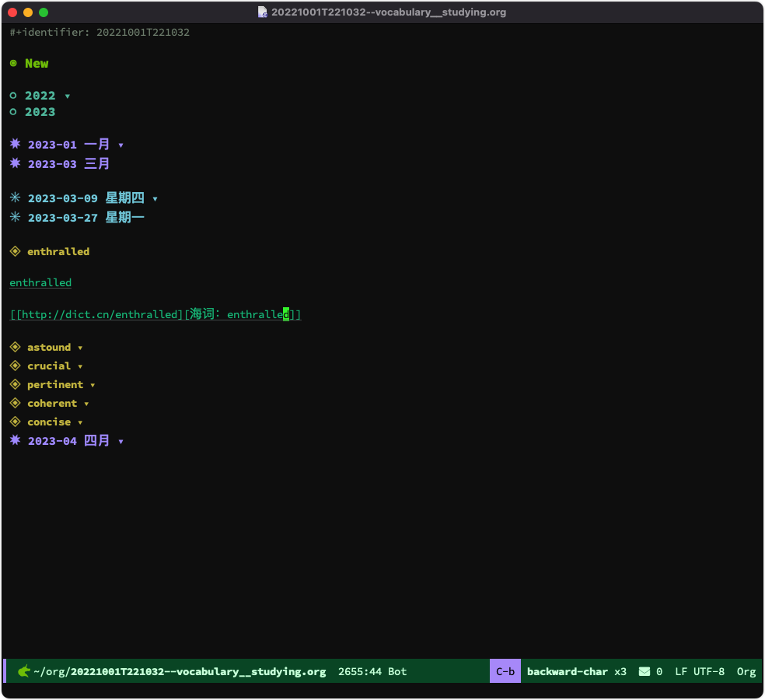765x700 pixels.
Task: Select the enthralled heading text
Action: click(x=58, y=251)
